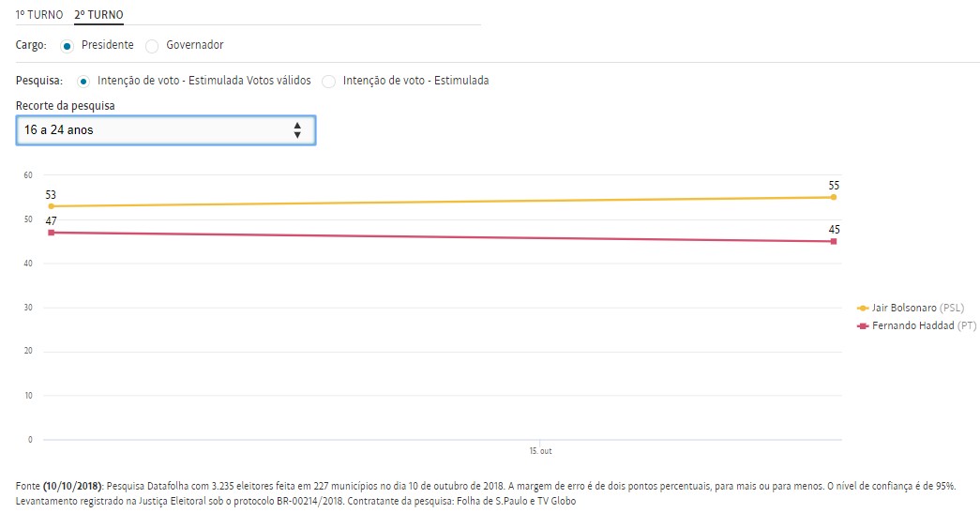Choose Intenção de voto - Estimulada radio option
The width and height of the screenshot is (980, 513).
328,82
